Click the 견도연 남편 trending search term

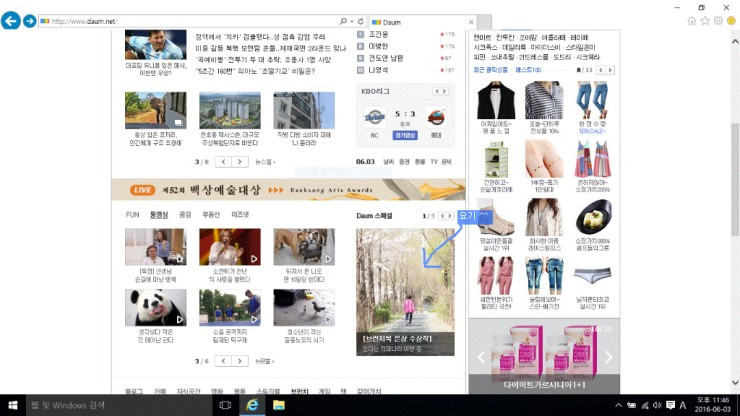pos(386,58)
